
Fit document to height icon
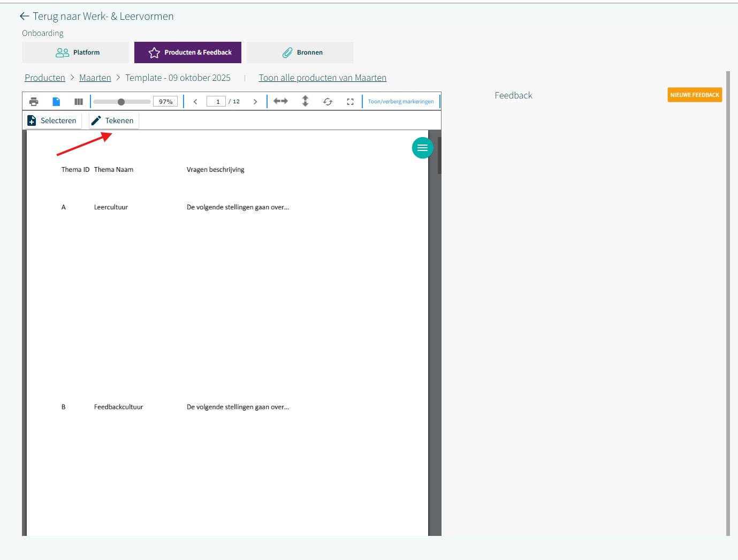click(305, 101)
